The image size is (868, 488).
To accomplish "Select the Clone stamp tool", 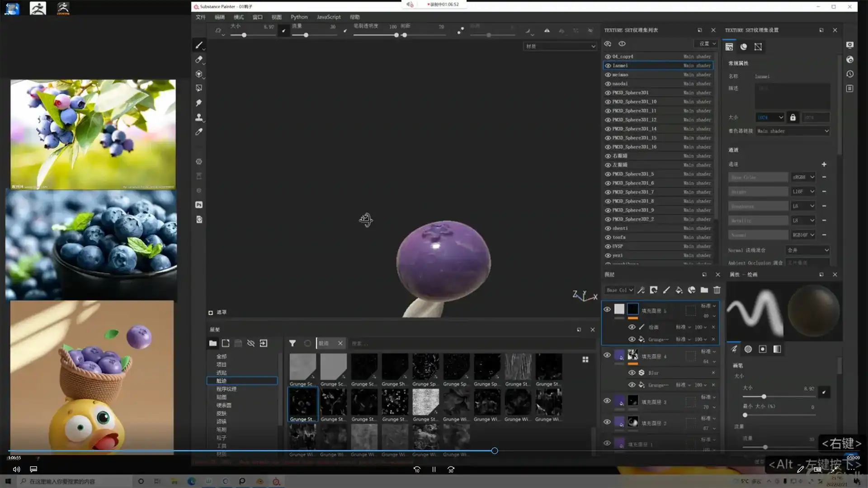I will point(198,117).
